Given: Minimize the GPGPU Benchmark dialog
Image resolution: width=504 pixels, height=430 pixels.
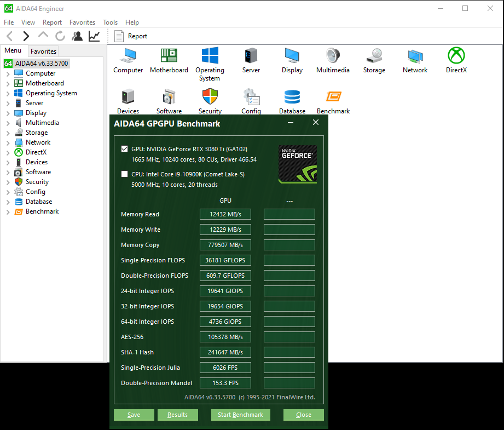Looking at the screenshot, I should (291, 122).
